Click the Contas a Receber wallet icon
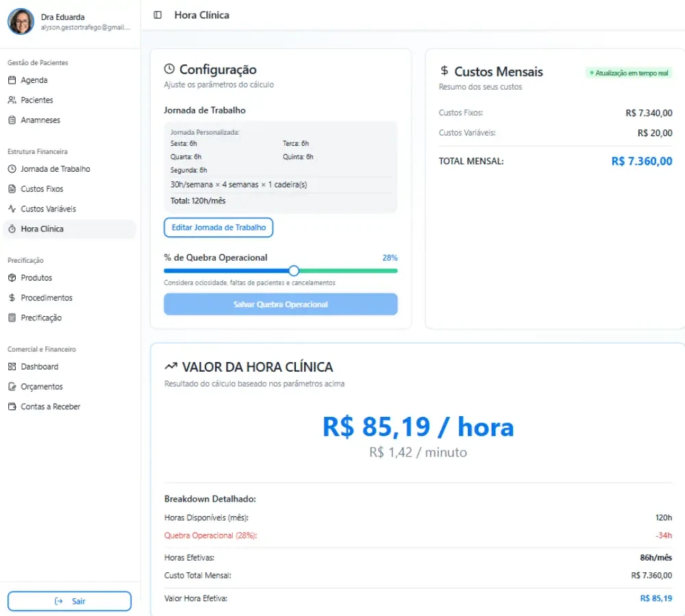Screen dimensions: 685x616 [x=12, y=407]
